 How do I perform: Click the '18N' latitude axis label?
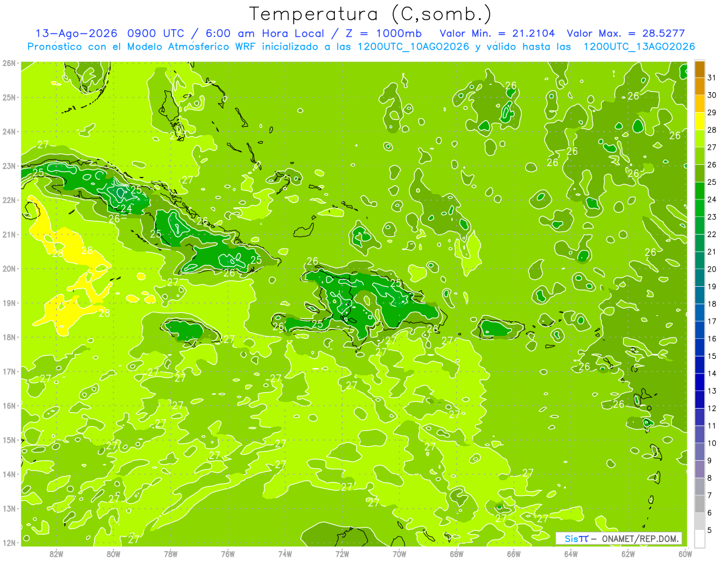coord(9,337)
